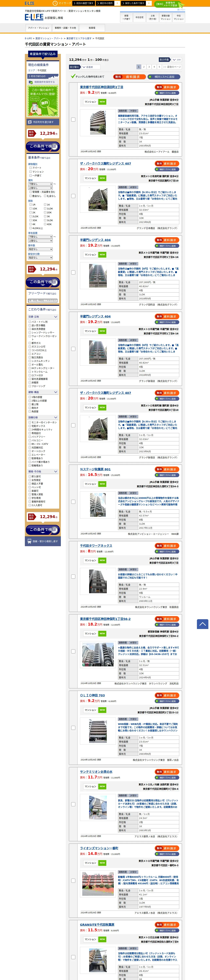Click 無料 資料請求 for ライオンズマンション一番町
This screenshot has height=980, width=210.
[167, 848]
